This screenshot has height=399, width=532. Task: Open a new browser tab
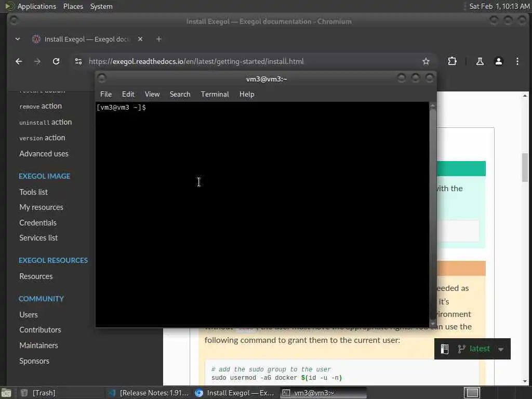pos(158,39)
